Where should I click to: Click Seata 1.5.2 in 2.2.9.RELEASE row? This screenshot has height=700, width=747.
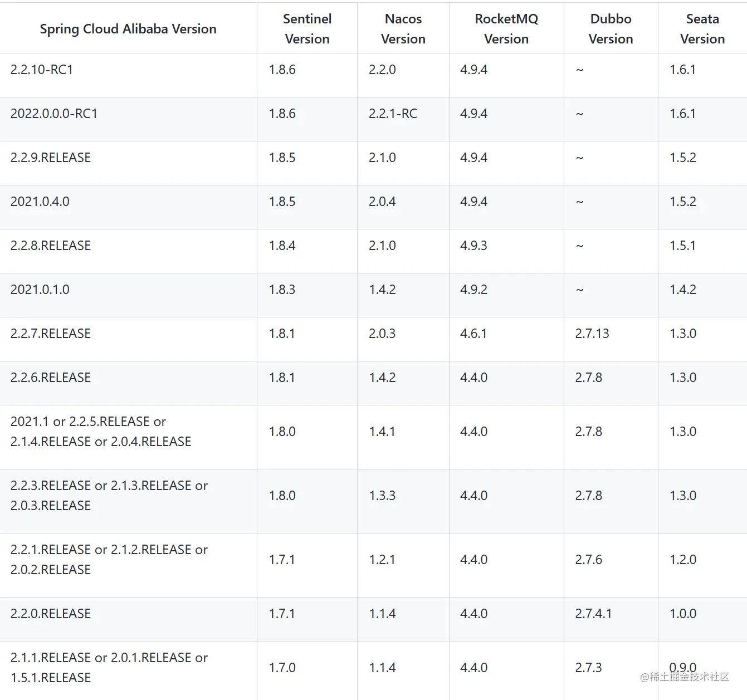tap(683, 158)
